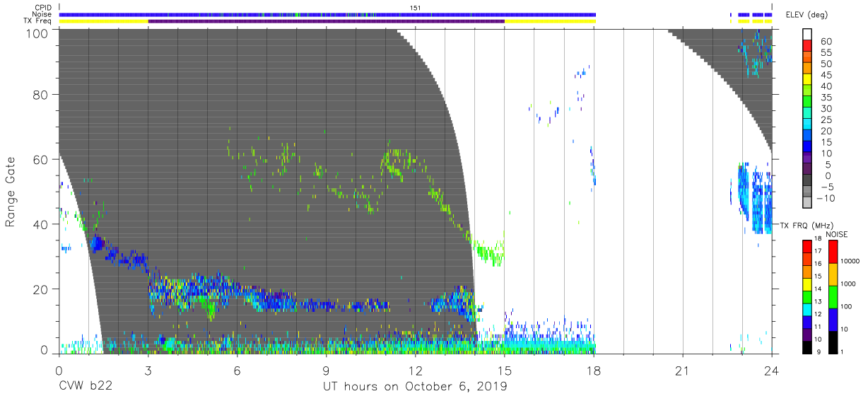Click the NOISE legend value '100'
The width and height of the screenshot is (868, 401).
[848, 306]
